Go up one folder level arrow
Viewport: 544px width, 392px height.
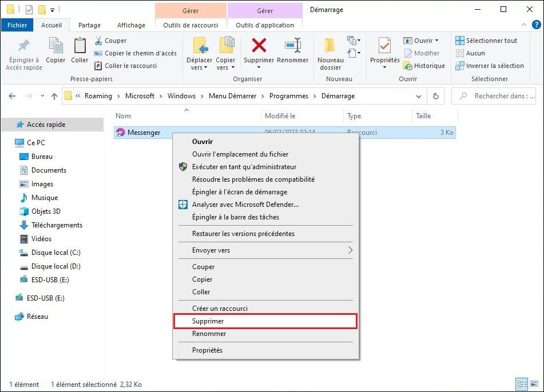point(54,96)
